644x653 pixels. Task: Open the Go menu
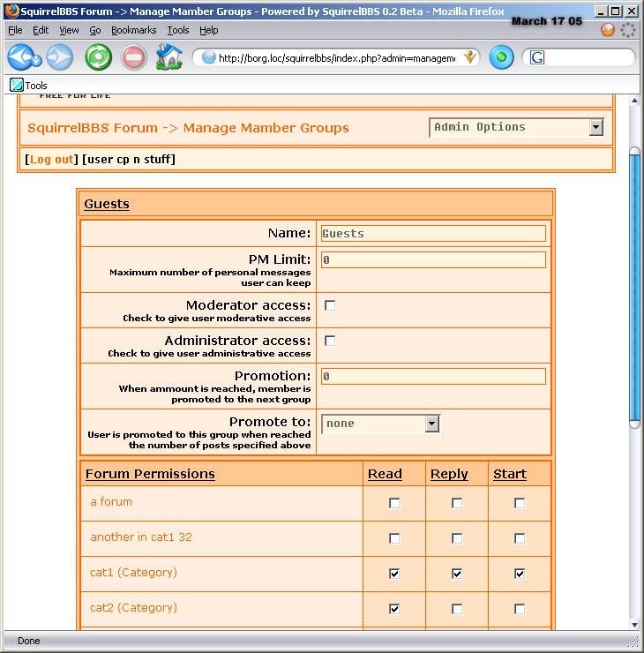(95, 30)
